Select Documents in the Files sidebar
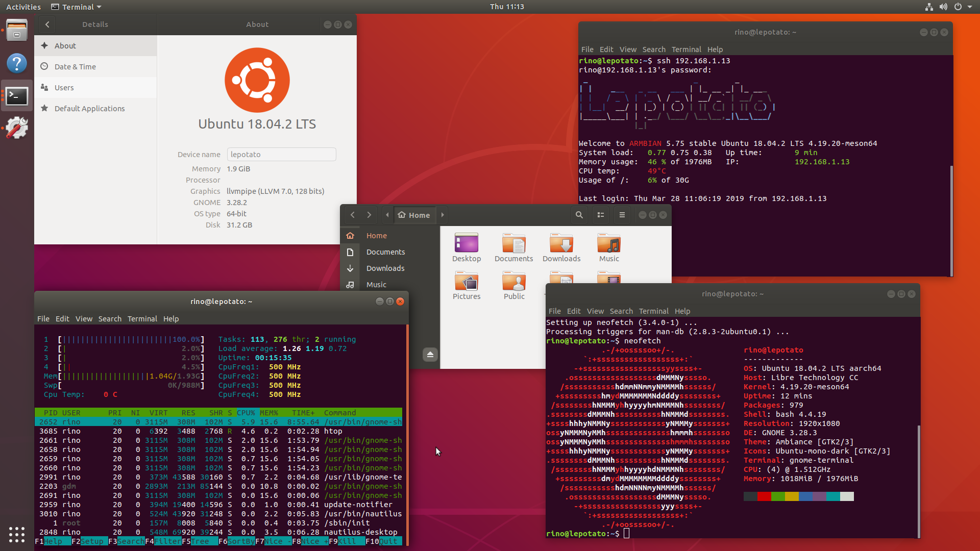This screenshot has width=980, height=551. pos(390,252)
